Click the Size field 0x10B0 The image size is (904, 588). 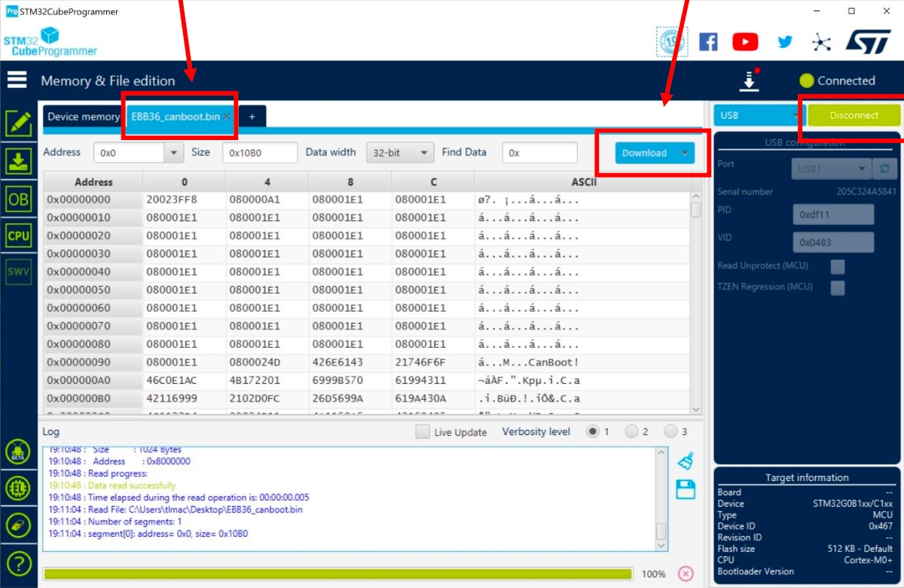tap(260, 153)
